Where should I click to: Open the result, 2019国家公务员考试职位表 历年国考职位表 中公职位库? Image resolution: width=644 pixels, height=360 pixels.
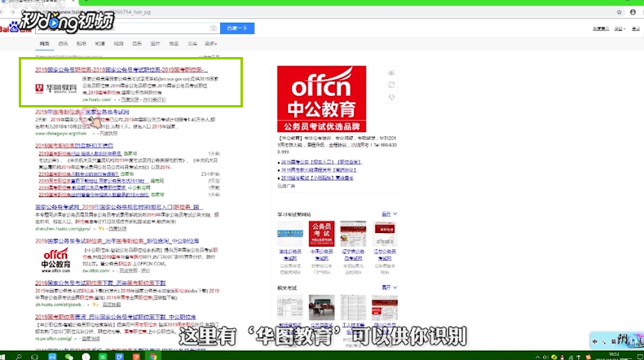click(117, 241)
